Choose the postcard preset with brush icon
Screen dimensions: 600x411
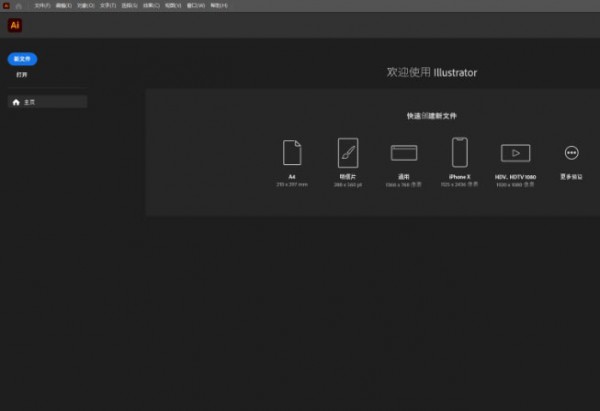pos(348,162)
